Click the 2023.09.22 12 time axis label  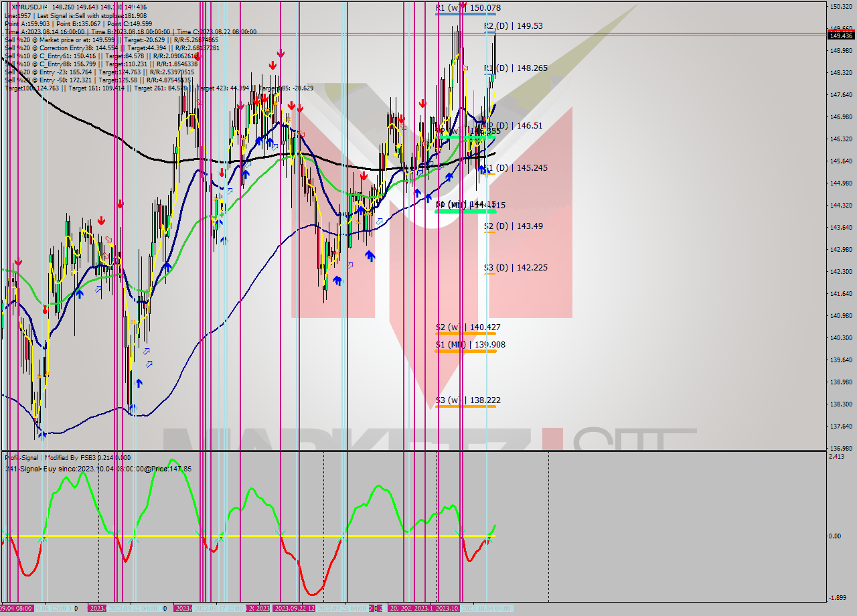(294, 608)
